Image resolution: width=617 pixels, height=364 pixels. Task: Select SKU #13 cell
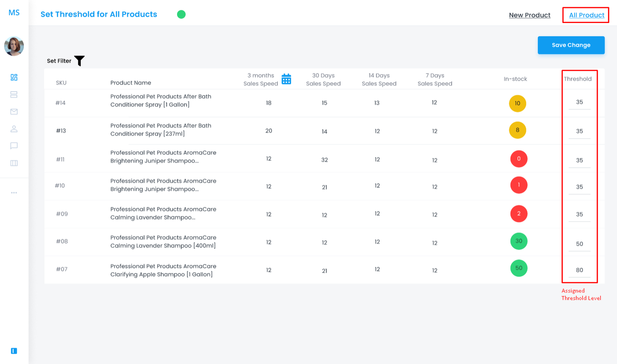[61, 131]
